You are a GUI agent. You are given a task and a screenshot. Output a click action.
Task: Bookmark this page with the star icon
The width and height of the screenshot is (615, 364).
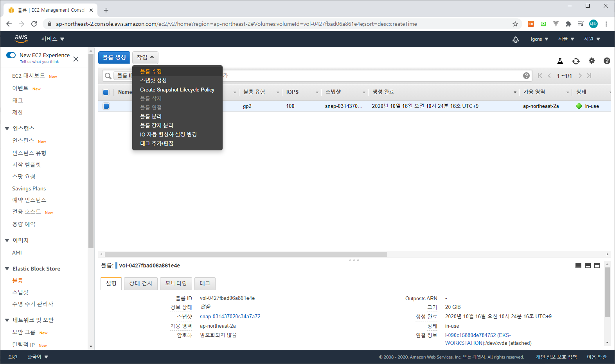click(x=515, y=24)
